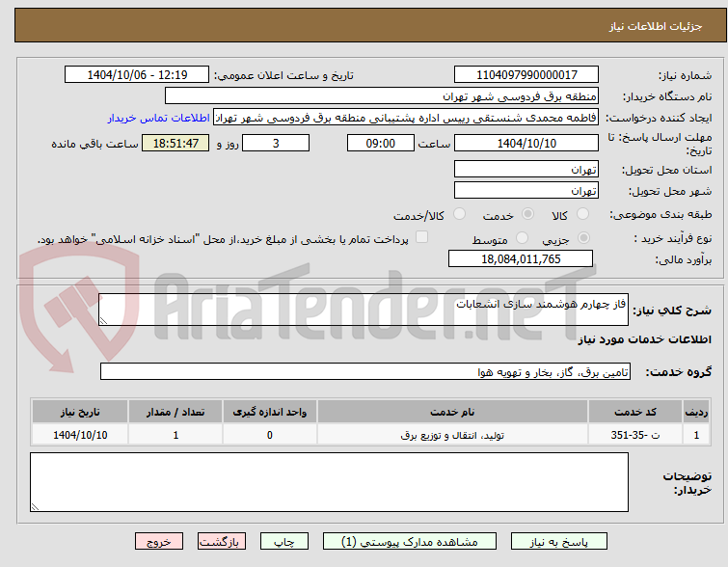Click the need date cell 1404/10/10 in table
The width and height of the screenshot is (728, 567).
[x=80, y=435]
